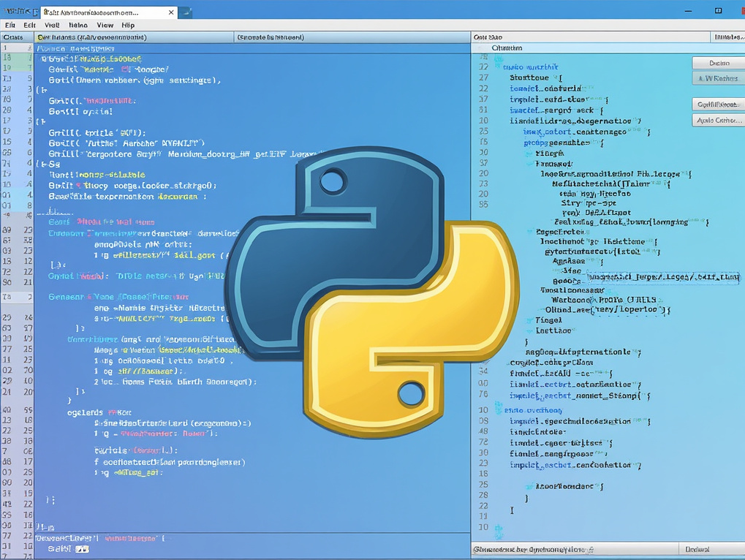Click the new tab button beside the document tab
This screenshot has width=745, height=560.
click(x=186, y=13)
